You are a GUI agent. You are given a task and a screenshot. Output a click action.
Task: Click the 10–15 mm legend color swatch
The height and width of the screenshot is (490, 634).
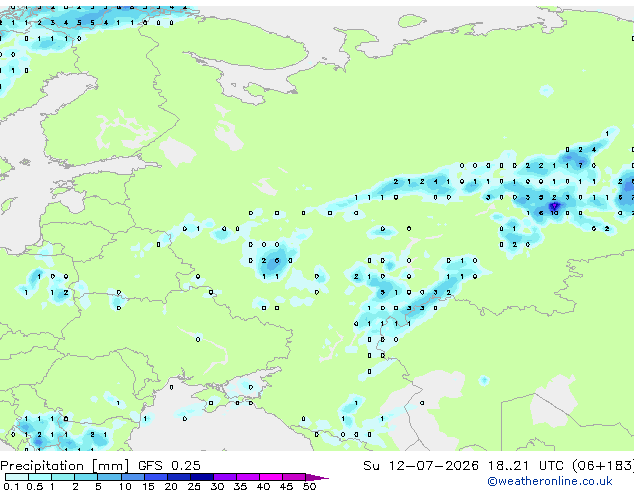pyautogui.click(x=132, y=477)
